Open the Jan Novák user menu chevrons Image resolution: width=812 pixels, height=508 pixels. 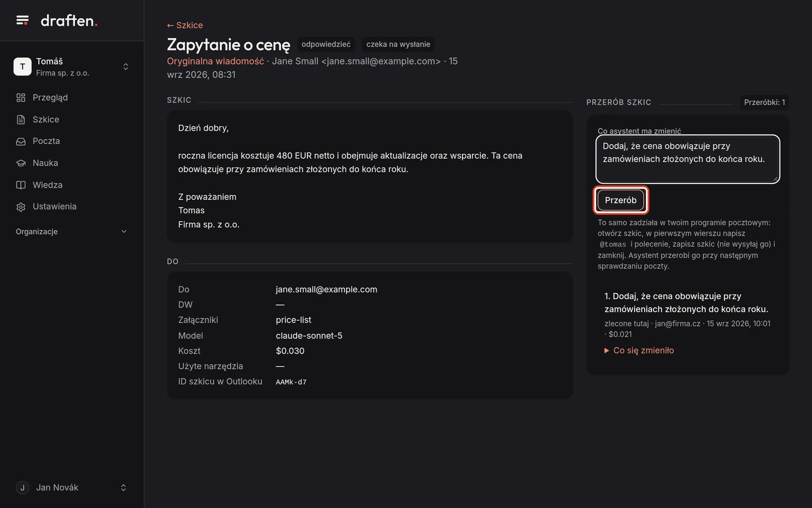coord(123,488)
